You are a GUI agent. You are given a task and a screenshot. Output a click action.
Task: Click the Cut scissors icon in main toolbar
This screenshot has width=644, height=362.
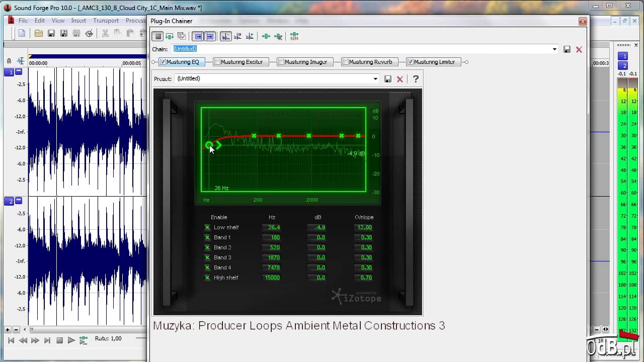(105, 33)
